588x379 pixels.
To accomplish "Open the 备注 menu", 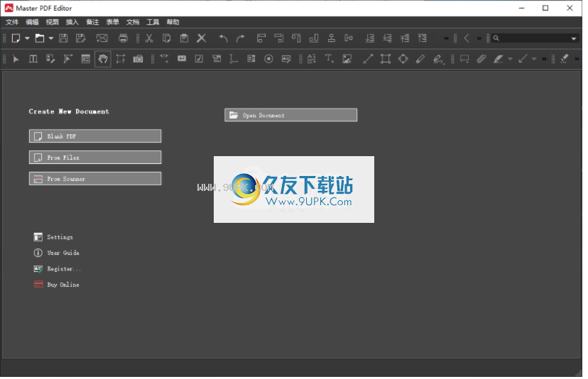I will 92,22.
